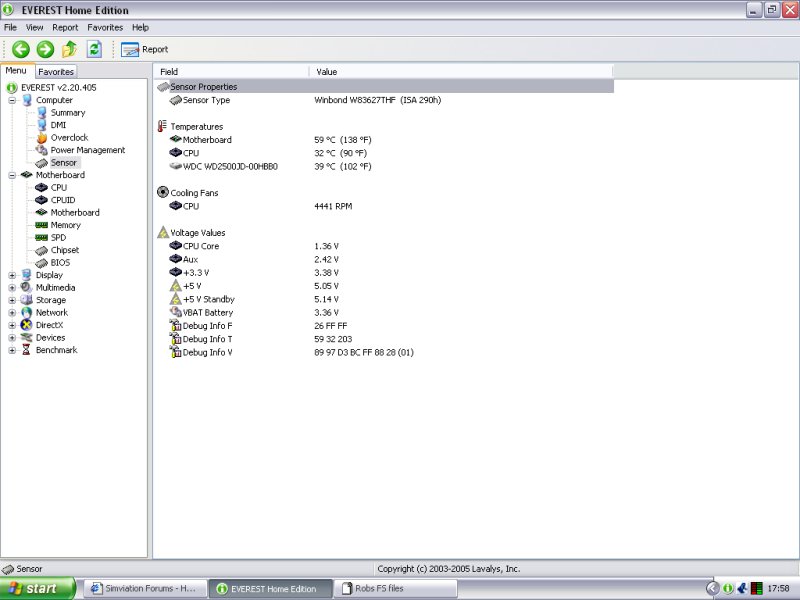Viewport: 800px width, 600px height.
Task: Open the Windows Start button
Action: point(38,589)
